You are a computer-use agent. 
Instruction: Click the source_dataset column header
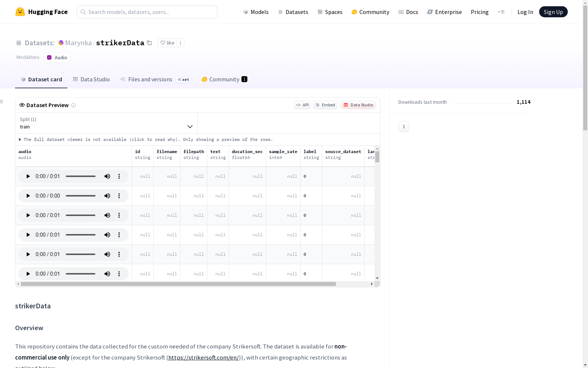tap(343, 156)
